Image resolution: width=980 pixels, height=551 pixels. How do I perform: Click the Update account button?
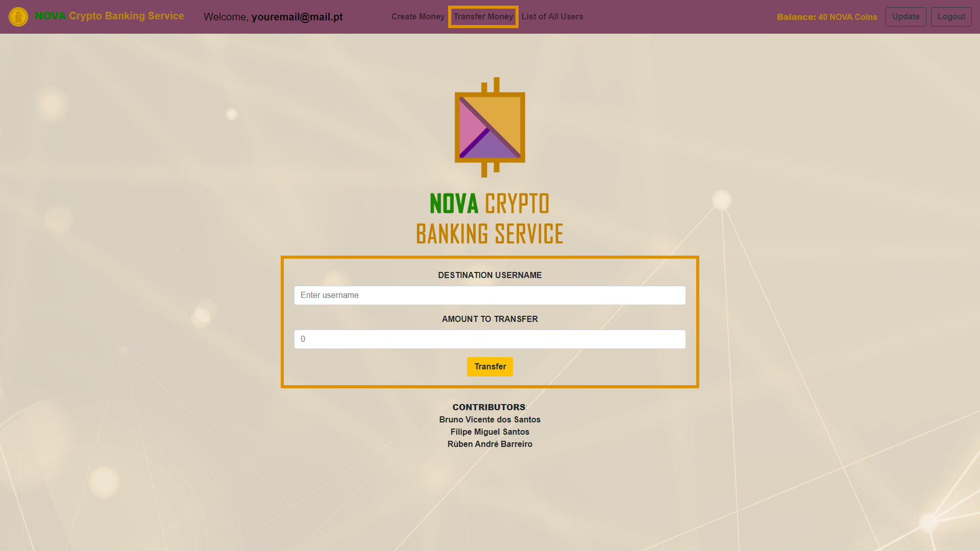(905, 16)
